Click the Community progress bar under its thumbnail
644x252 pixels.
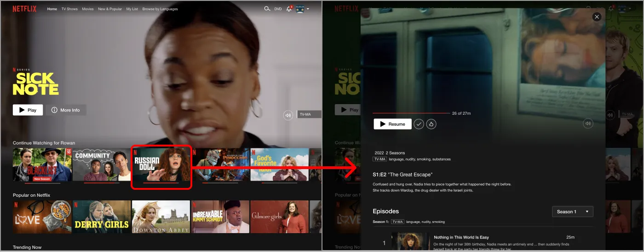pos(102,183)
